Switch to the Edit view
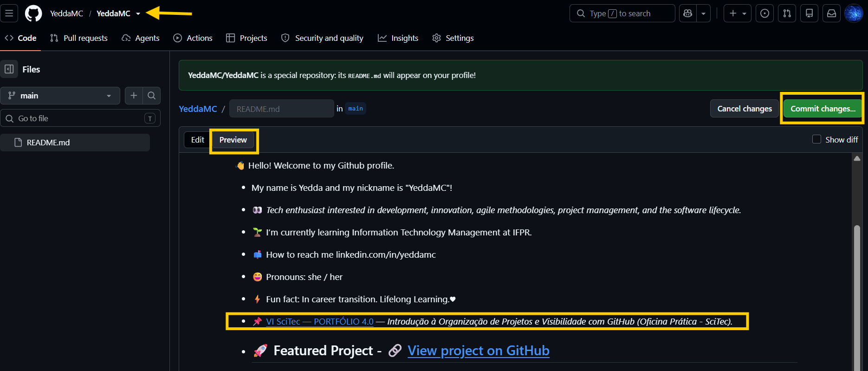This screenshot has width=868, height=371. point(198,140)
